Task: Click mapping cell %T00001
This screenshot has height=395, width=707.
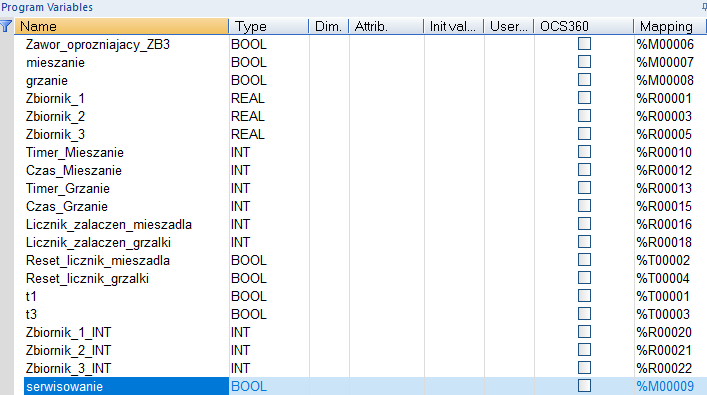Action: coord(663,297)
